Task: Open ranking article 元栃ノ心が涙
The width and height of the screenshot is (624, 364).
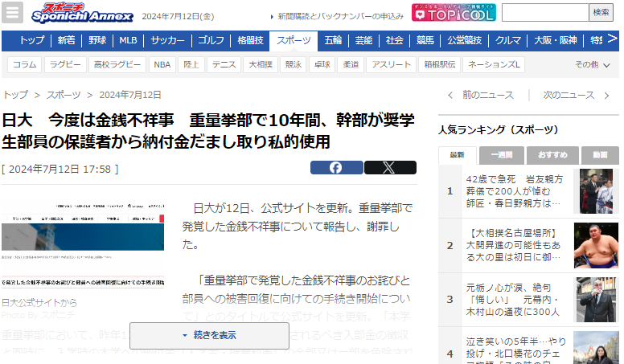Action: point(512,300)
